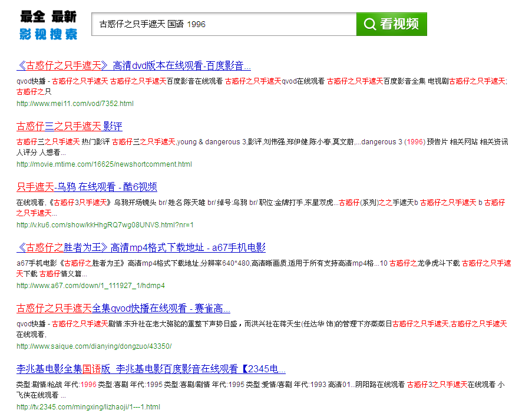
Task: Open the 古惑仔三之只手遮天 影评 result
Action: tap(70, 126)
